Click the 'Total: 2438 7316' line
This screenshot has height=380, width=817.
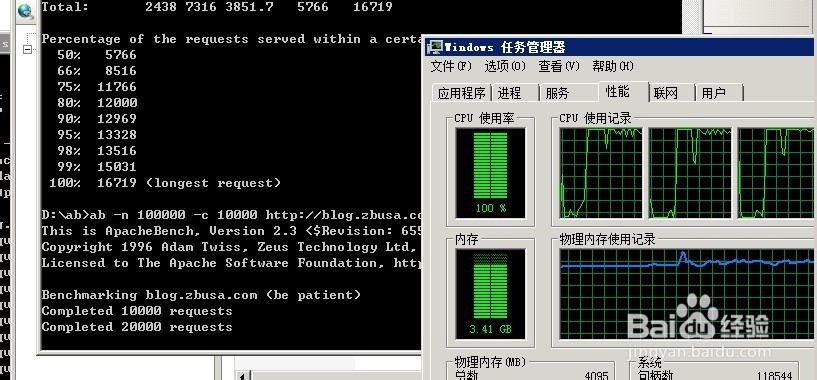click(x=217, y=7)
